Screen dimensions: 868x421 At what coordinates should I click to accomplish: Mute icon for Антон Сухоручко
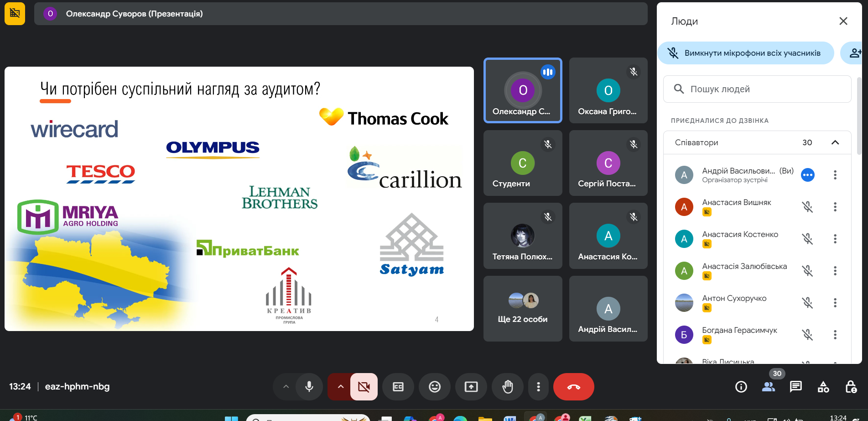pos(808,303)
